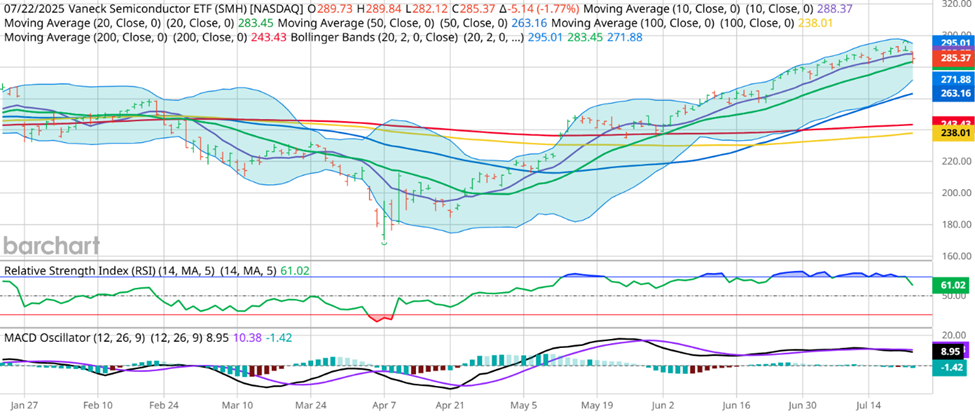Click the green 61.02 RSI axis tag
The width and height of the screenshot is (975, 416).
[952, 286]
